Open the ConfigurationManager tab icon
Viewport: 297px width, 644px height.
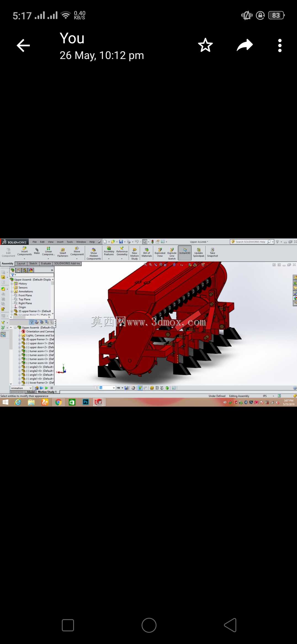[x=25, y=270]
